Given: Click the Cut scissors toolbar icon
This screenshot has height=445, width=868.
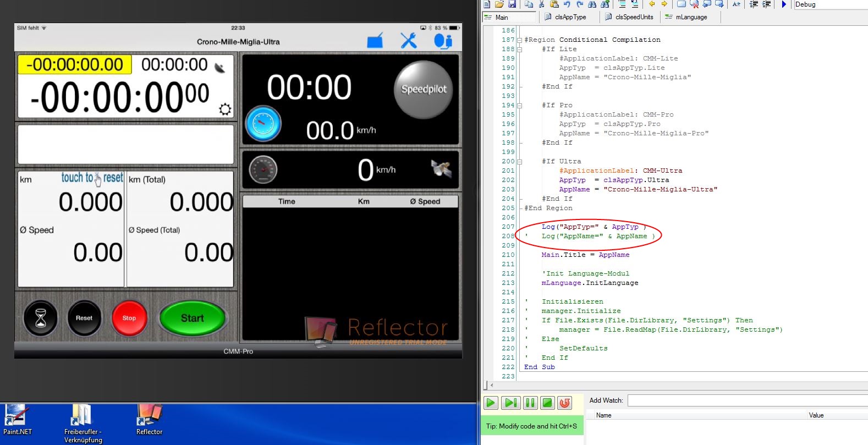Looking at the screenshot, I should (x=541, y=4).
